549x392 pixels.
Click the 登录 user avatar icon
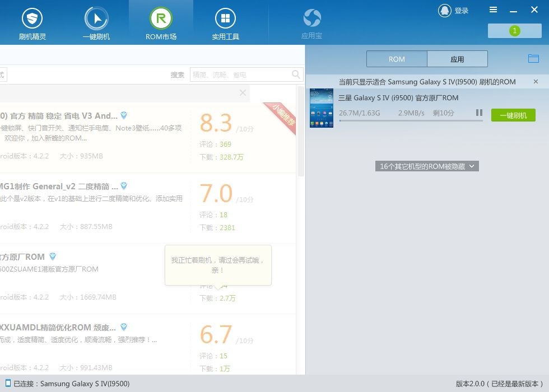(444, 11)
